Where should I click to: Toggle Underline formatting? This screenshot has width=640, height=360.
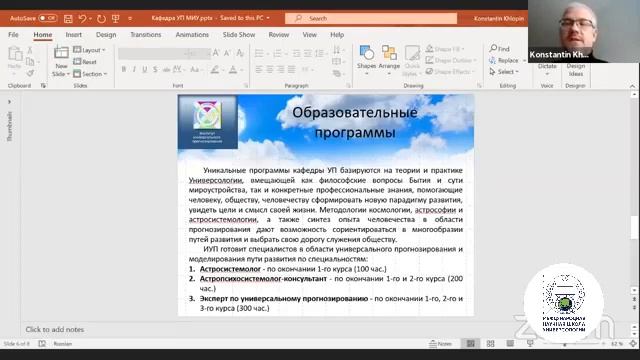tap(144, 70)
